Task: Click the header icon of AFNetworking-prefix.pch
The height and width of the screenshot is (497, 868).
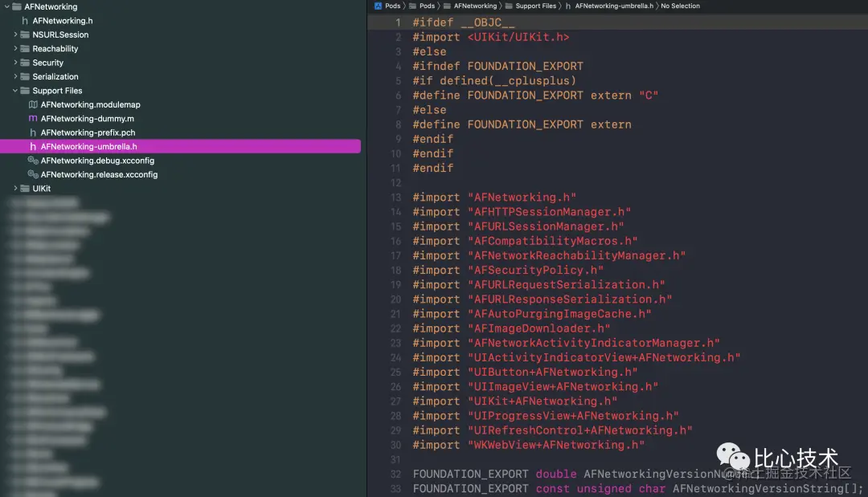Action: (x=33, y=132)
